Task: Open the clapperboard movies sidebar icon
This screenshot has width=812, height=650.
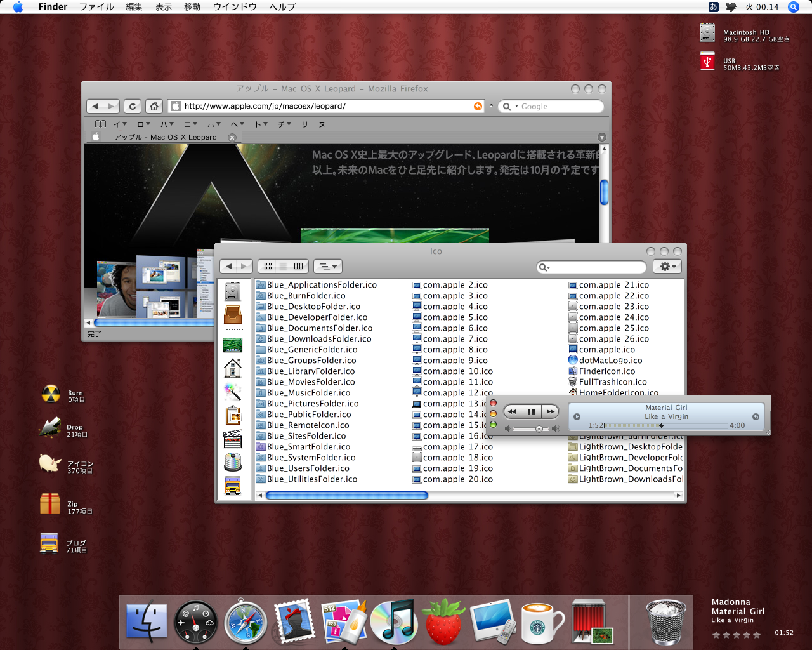Action: pos(233,439)
